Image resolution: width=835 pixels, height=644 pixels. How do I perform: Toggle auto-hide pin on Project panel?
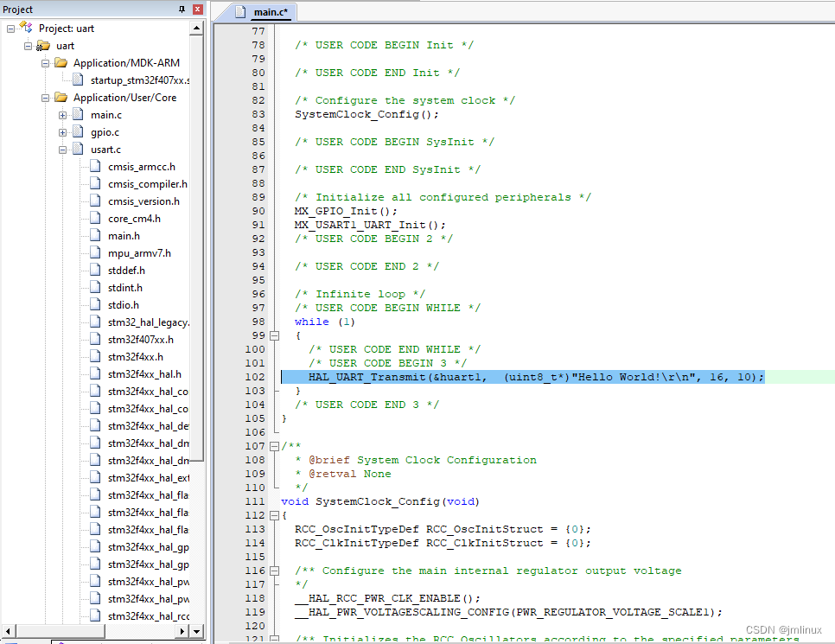click(182, 9)
